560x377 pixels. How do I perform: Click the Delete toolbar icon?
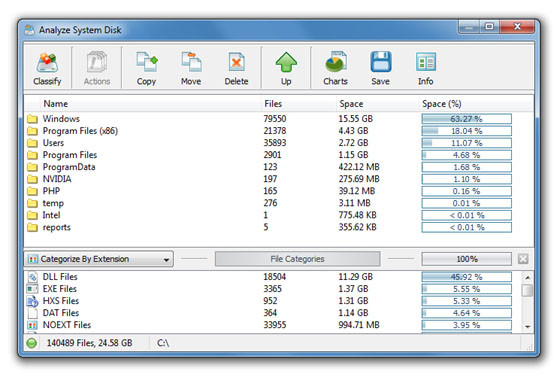[236, 62]
